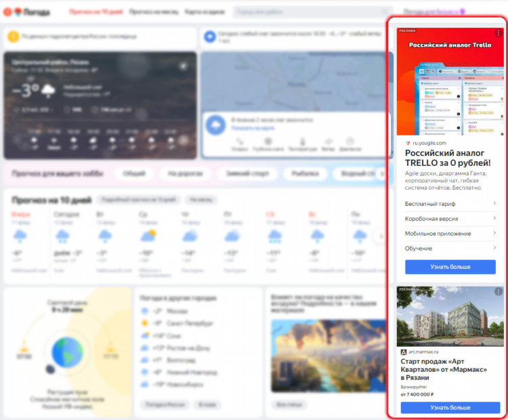Click the Погода в России button
The image size is (508, 420).
coord(165,404)
